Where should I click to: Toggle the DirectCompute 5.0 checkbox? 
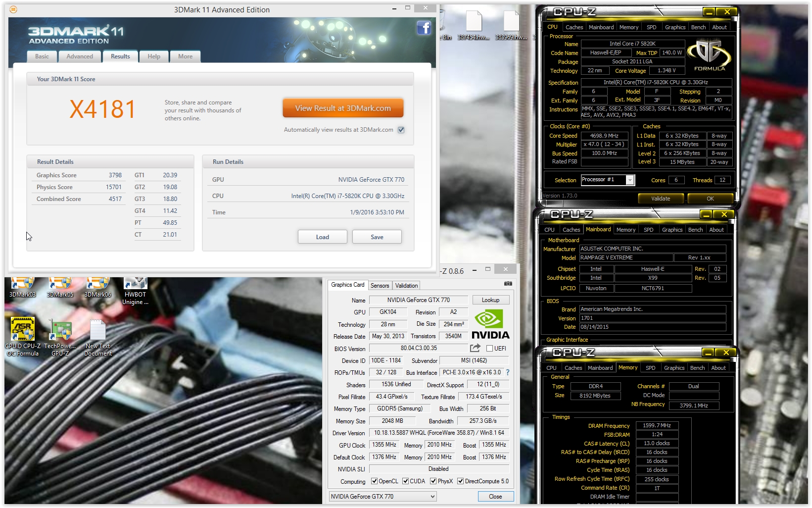[461, 481]
